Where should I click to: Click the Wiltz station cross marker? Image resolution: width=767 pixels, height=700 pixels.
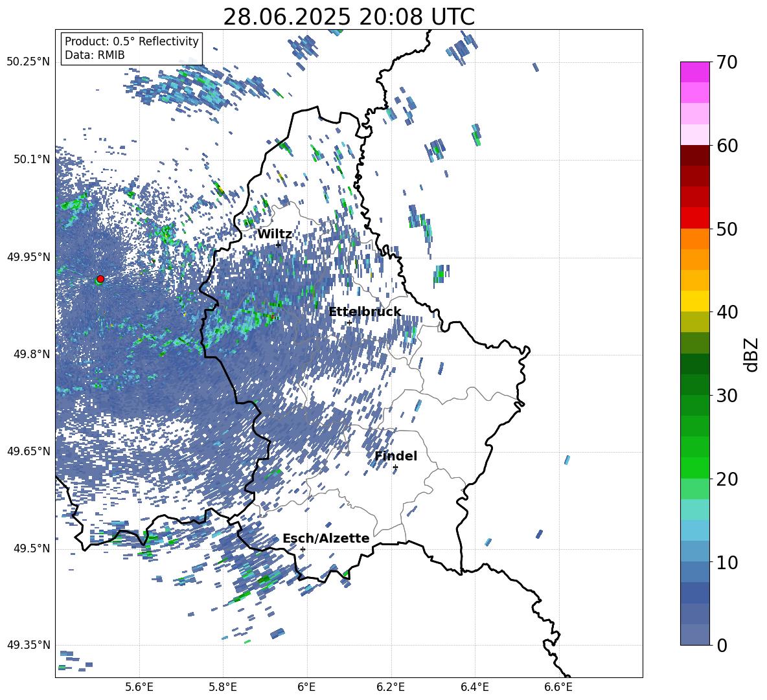coord(278,245)
